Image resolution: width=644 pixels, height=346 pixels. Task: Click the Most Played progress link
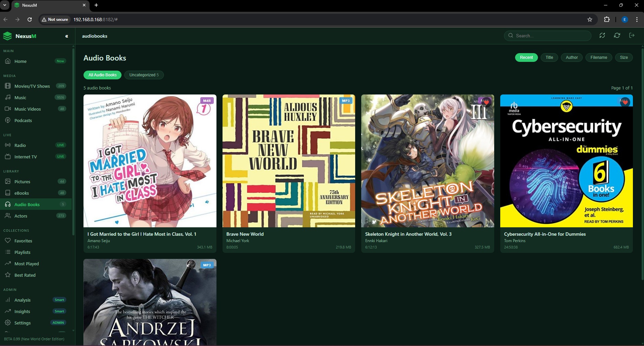click(27, 264)
